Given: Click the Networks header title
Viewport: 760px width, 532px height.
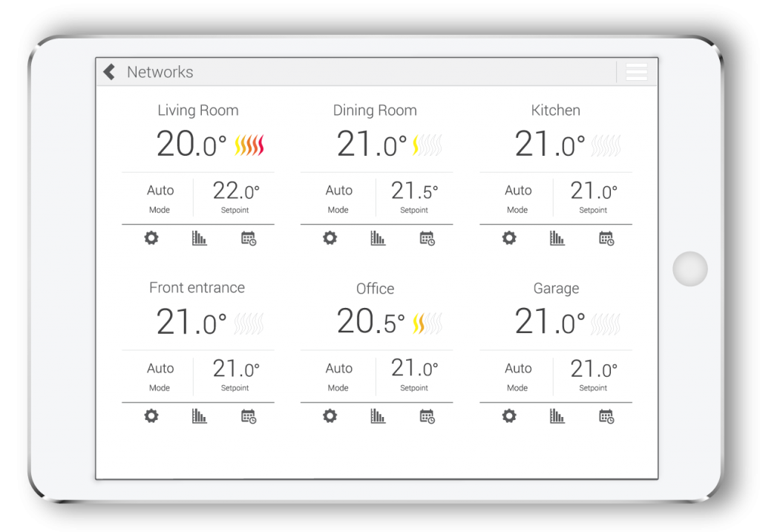Looking at the screenshot, I should tap(160, 72).
